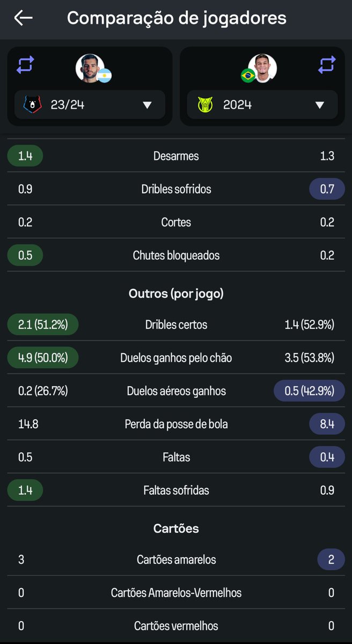Tap the blue 0.5 (42.9%) highlight pill

(309, 391)
